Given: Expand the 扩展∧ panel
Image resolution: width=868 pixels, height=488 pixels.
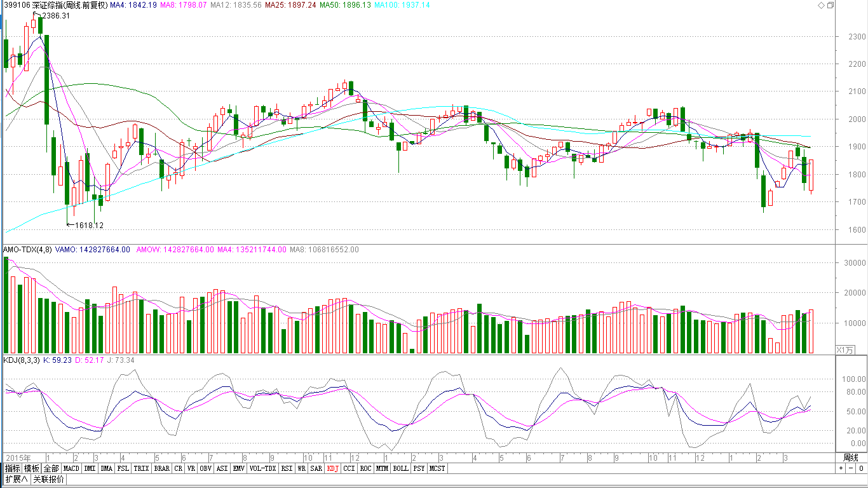Looking at the screenshot, I should pyautogui.click(x=16, y=479).
